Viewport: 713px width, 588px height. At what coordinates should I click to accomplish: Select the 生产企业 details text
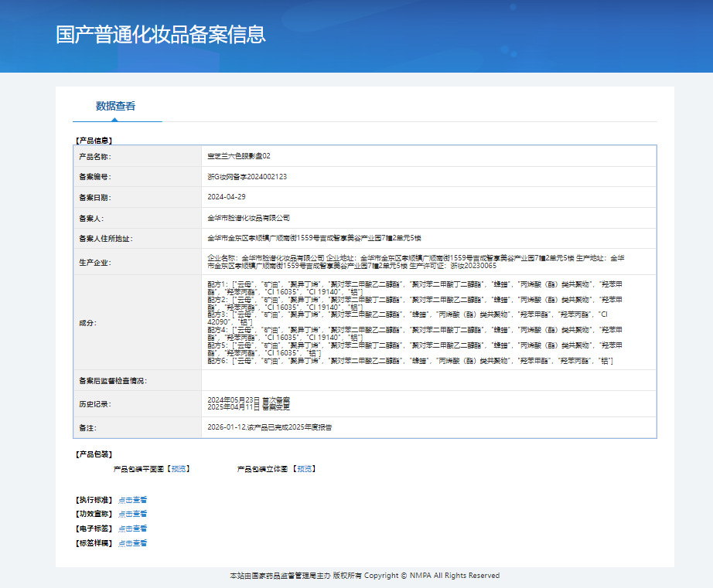(416, 262)
